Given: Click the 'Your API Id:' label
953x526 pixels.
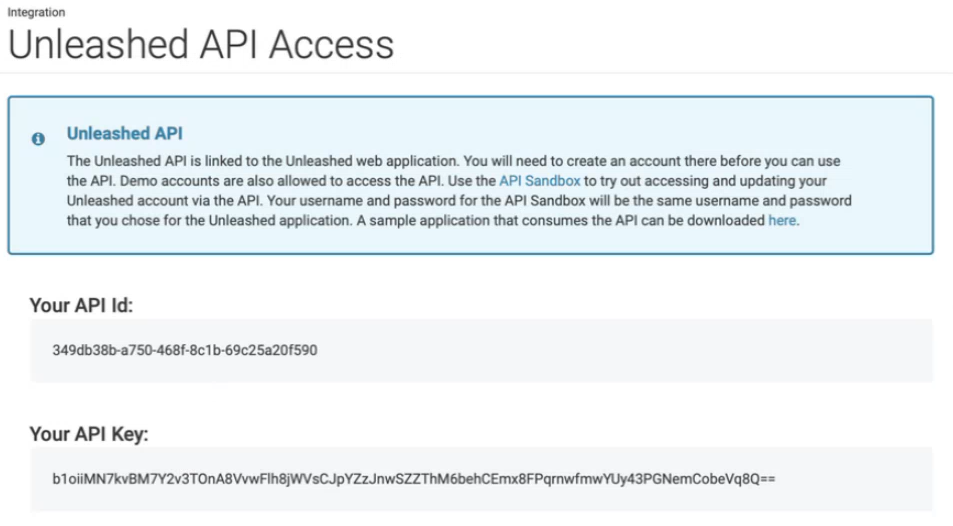Looking at the screenshot, I should (x=81, y=305).
